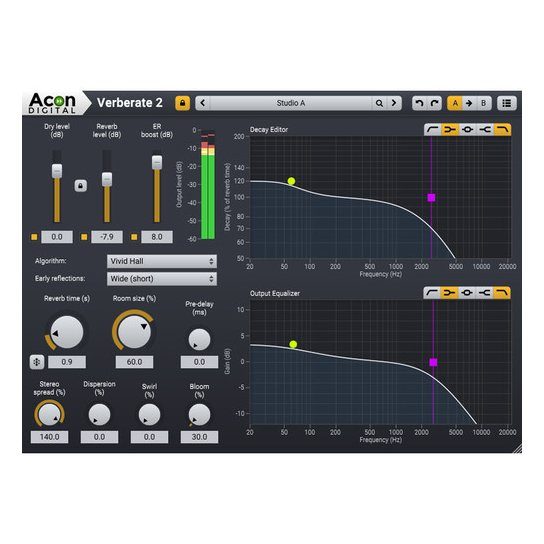Open the plugin menu list icon
544x544 pixels.
click(x=507, y=103)
